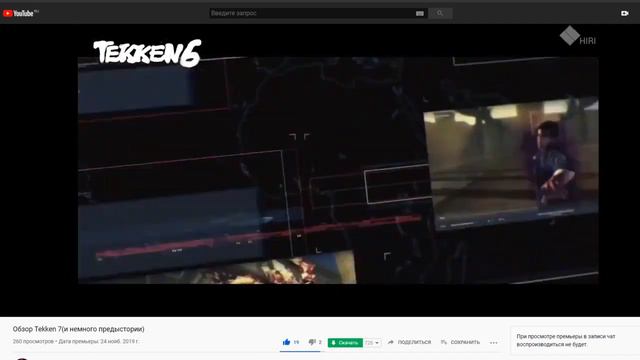Click ПОДЕЛИТЬСЯ share button
640x360 pixels.
[x=409, y=342]
